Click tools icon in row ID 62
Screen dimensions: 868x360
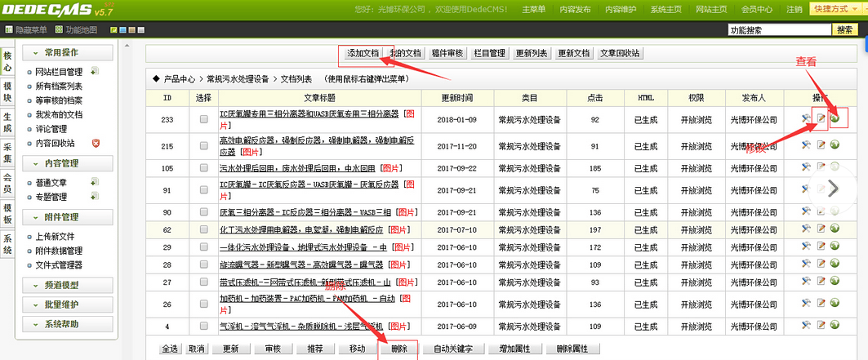pos(806,228)
